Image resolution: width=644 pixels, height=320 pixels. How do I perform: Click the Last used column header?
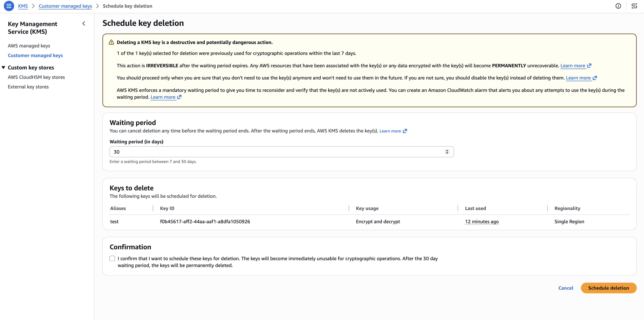click(x=475, y=208)
